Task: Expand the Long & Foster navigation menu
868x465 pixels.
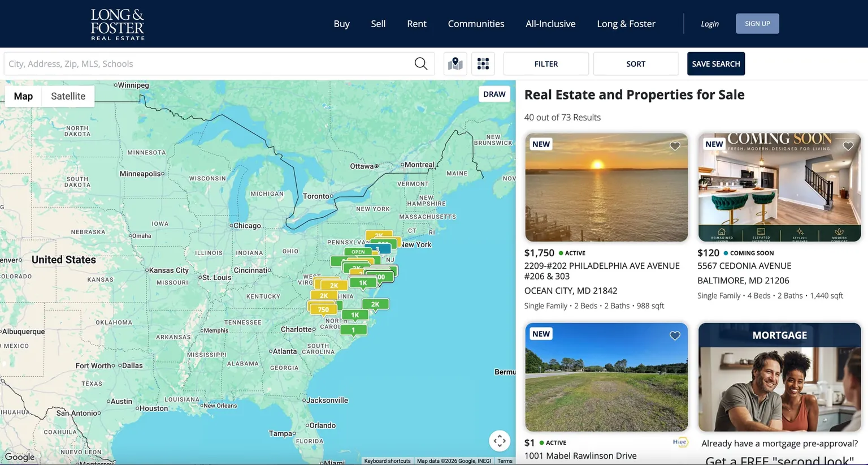Action: point(626,24)
